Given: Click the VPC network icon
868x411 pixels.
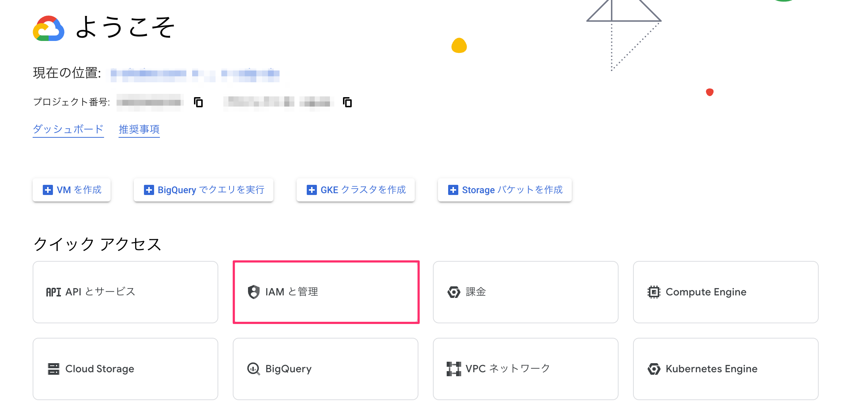Looking at the screenshot, I should tap(454, 369).
